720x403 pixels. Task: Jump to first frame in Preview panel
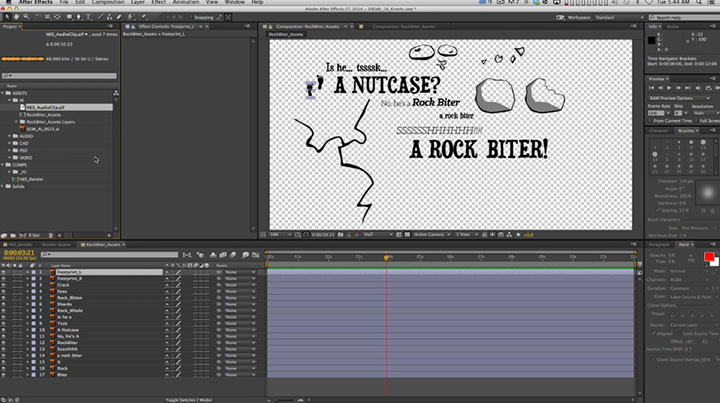click(651, 88)
